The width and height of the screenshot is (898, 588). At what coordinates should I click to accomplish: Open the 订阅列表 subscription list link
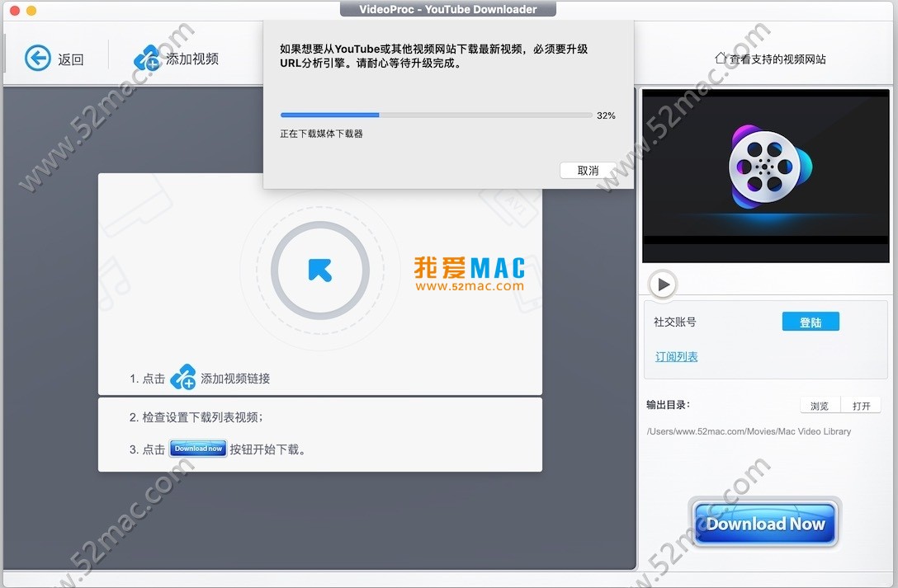[x=676, y=357]
